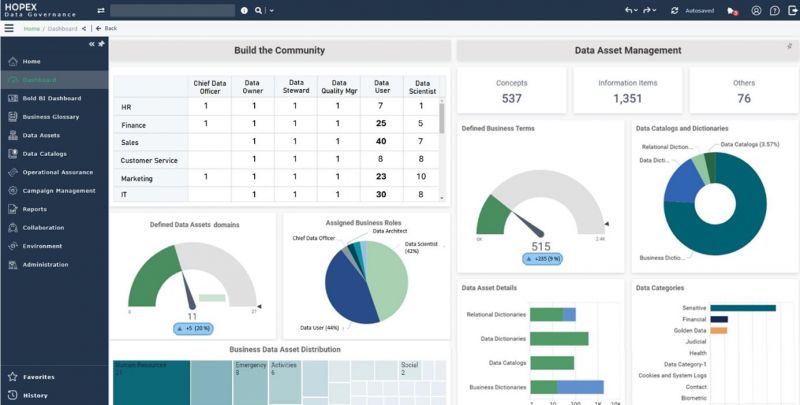Collapse the sidebar with double chevron
Screen dimensions: 800x405
tap(92, 44)
